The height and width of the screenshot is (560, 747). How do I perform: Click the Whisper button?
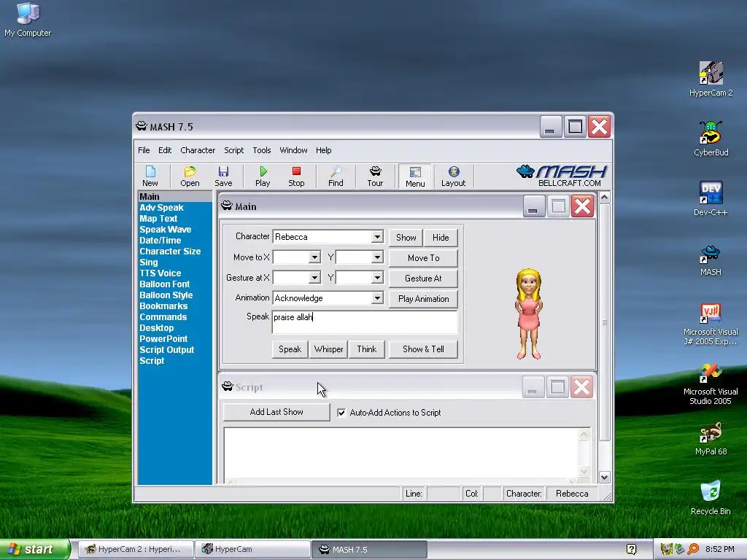click(x=328, y=349)
